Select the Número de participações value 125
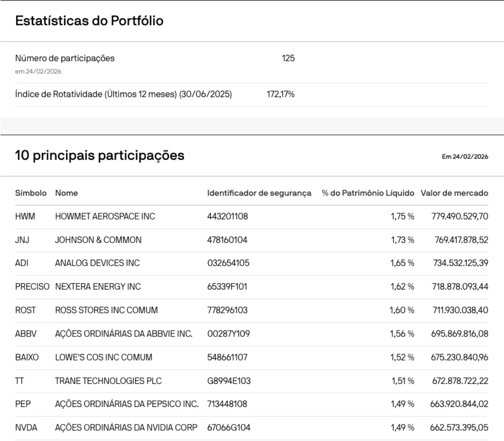This screenshot has width=504, height=441. (286, 58)
